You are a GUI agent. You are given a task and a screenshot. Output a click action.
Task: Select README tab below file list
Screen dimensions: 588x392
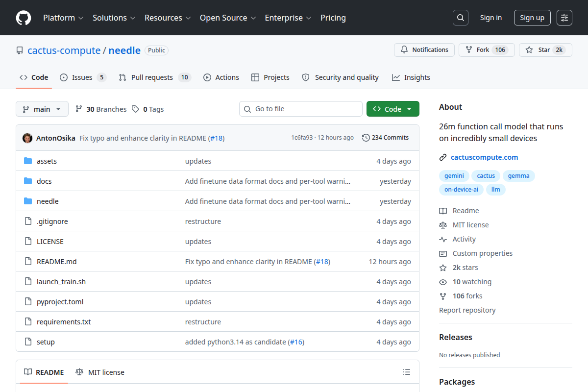[x=44, y=372]
